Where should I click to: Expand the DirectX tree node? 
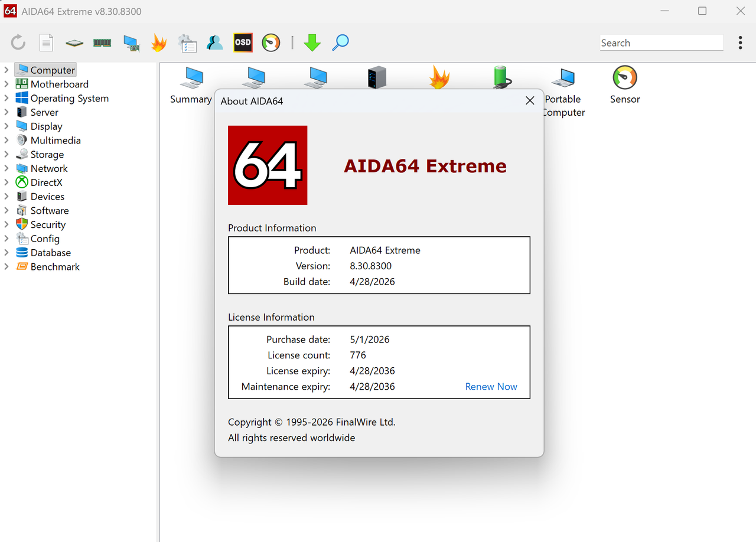(x=6, y=182)
